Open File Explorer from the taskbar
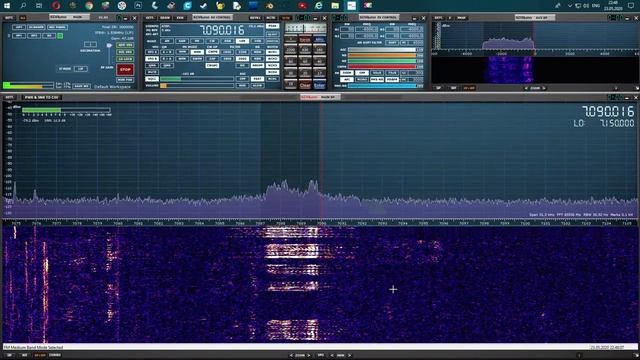This screenshot has height=360, width=640. tap(335, 6)
